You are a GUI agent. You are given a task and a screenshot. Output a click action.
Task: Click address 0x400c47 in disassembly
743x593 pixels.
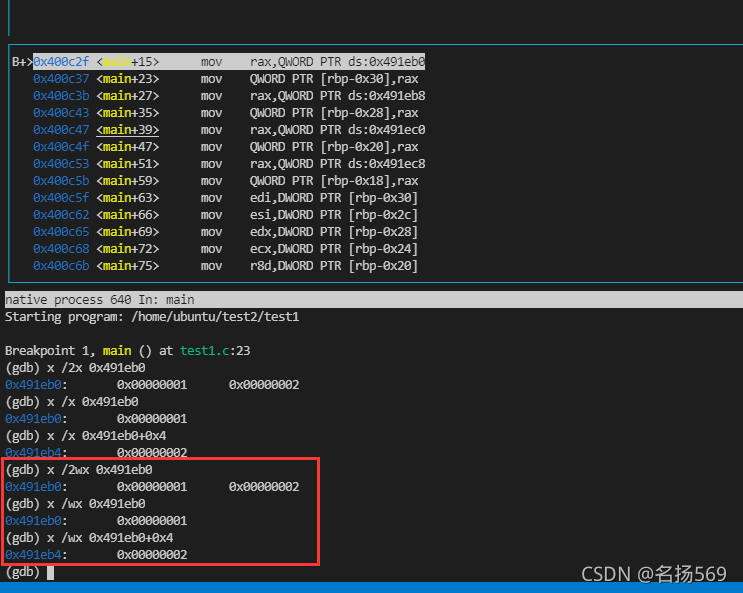pyautogui.click(x=61, y=130)
